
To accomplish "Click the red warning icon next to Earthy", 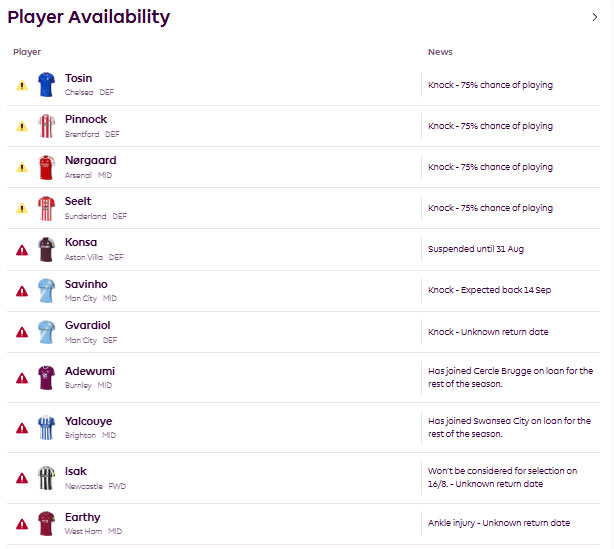I will point(22,524).
